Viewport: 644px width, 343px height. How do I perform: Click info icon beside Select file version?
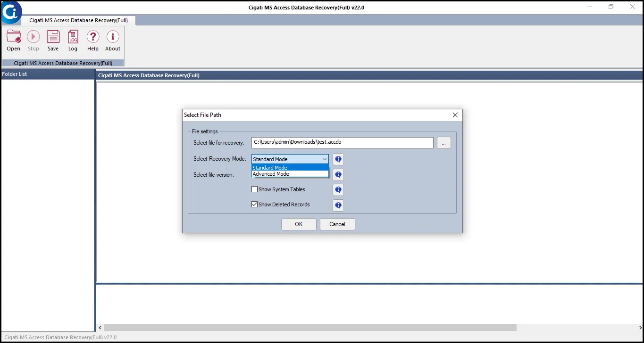[338, 175]
